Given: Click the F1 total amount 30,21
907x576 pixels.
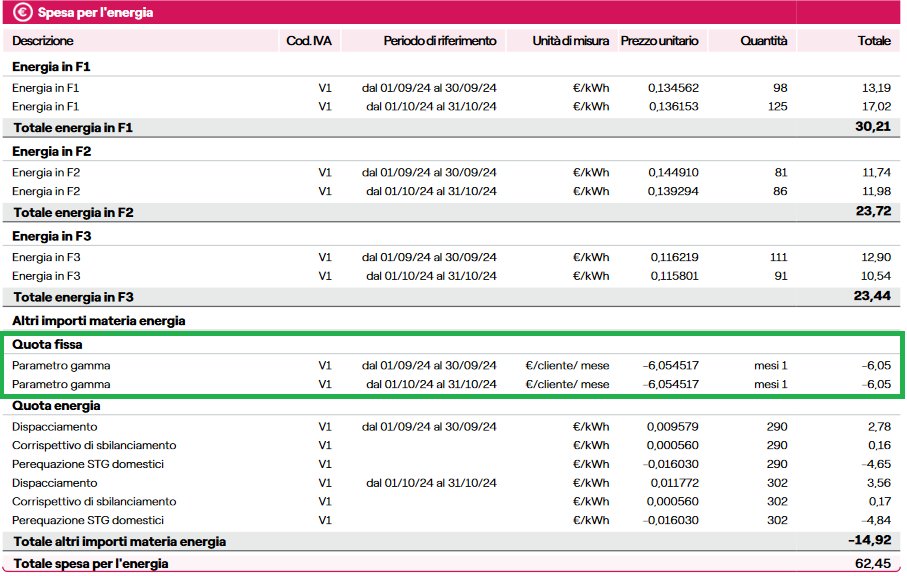Looking at the screenshot, I should pyautogui.click(x=872, y=128).
